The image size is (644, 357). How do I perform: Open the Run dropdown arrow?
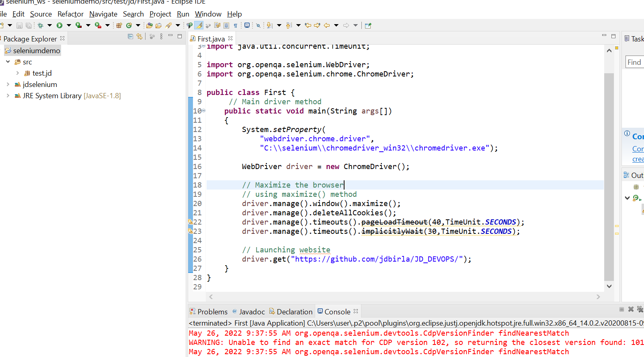pos(69,25)
